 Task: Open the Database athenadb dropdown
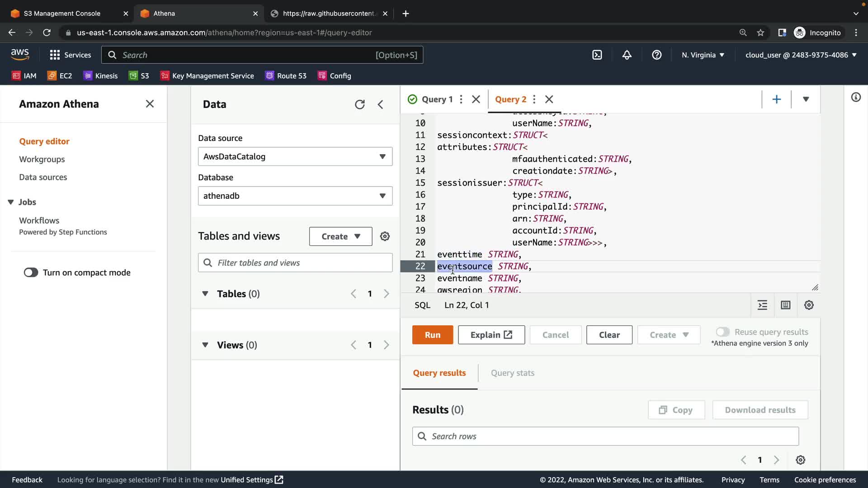click(x=295, y=196)
